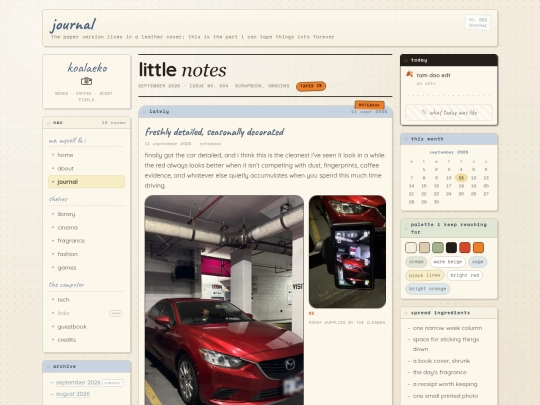Select day 12 on the calendar
This screenshot has height=405, width=540.
pyautogui.click(x=474, y=178)
